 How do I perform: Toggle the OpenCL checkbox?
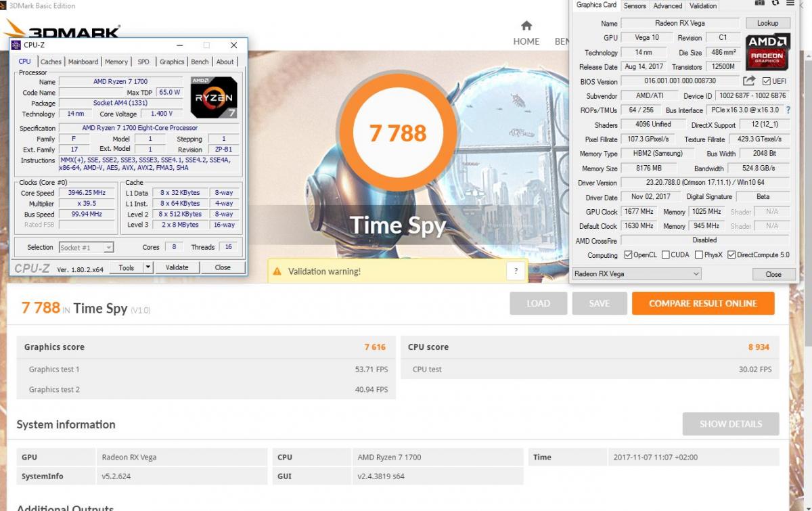(628, 255)
